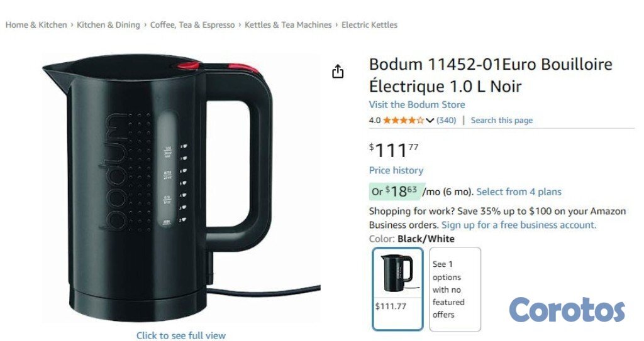Click the $18.63 monthly payment highlight
Image resolution: width=644 pixels, height=341 pixels.
tap(397, 191)
